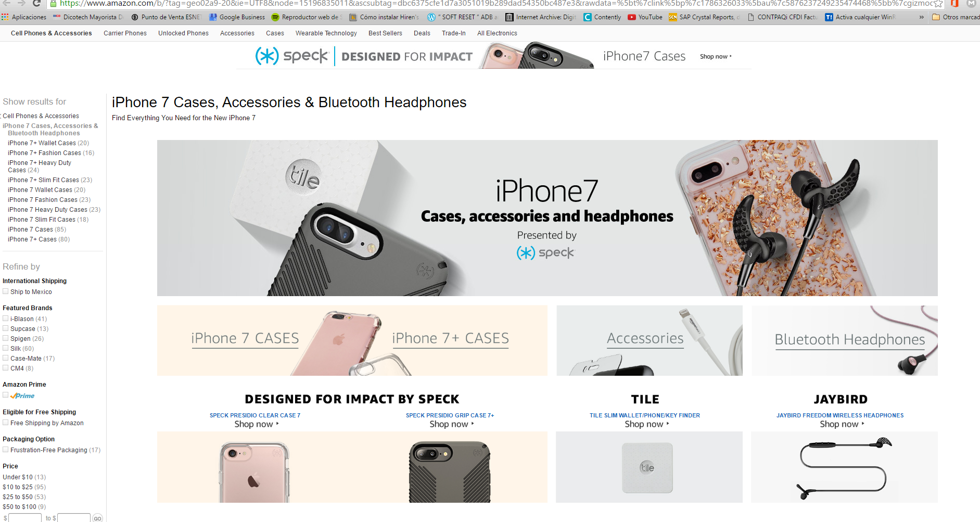Enable the Ship to Mexico checkbox
This screenshot has height=522, width=980.
tap(6, 291)
